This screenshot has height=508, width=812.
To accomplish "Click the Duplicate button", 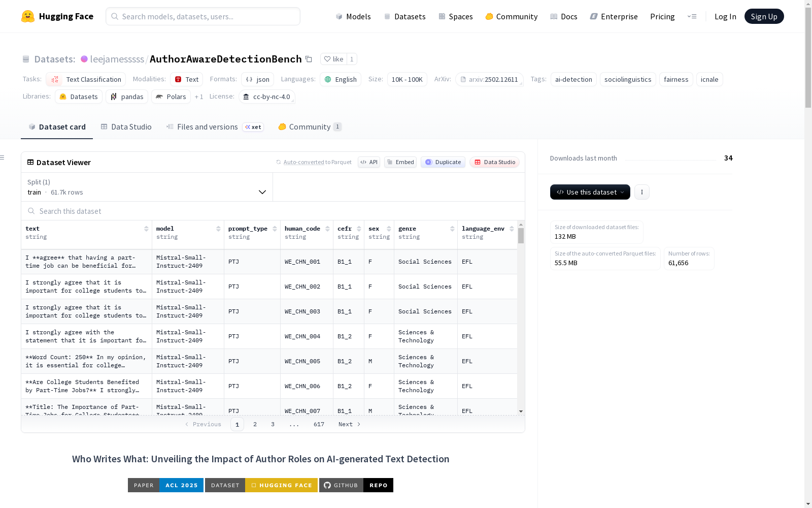I will click(443, 162).
